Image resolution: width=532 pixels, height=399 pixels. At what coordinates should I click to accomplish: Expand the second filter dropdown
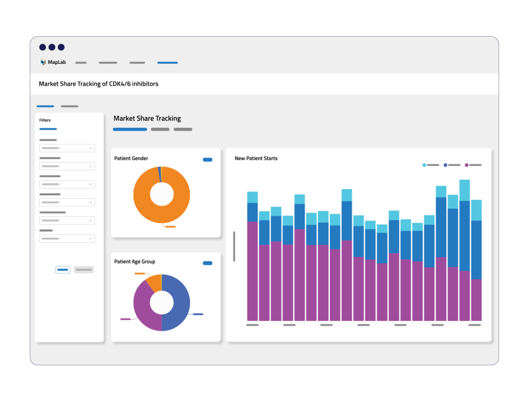pos(67,166)
